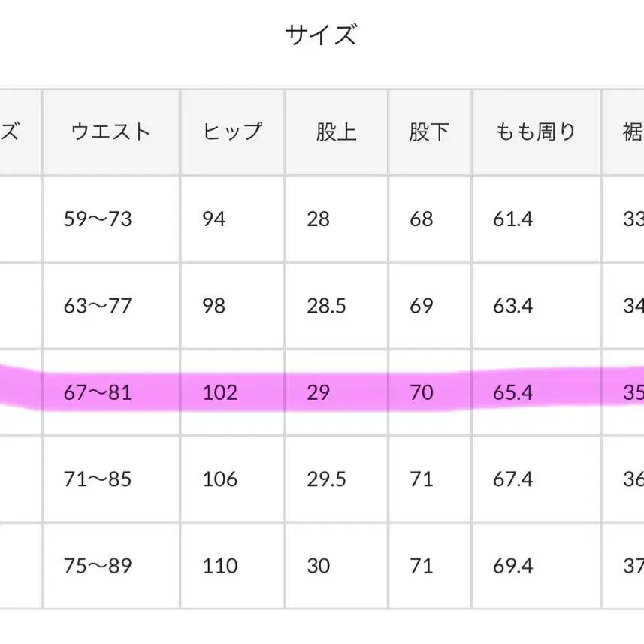Select the 股下 column header
The width and height of the screenshot is (644, 644).
tap(429, 132)
